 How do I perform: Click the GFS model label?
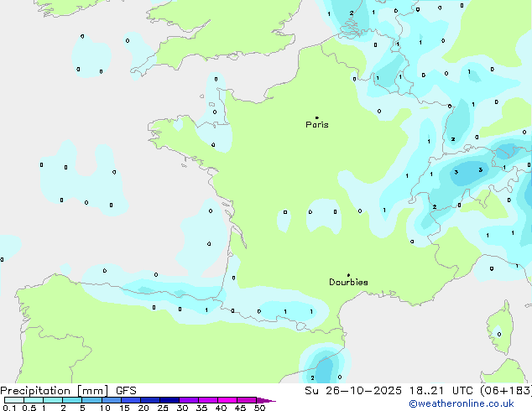coord(126,391)
